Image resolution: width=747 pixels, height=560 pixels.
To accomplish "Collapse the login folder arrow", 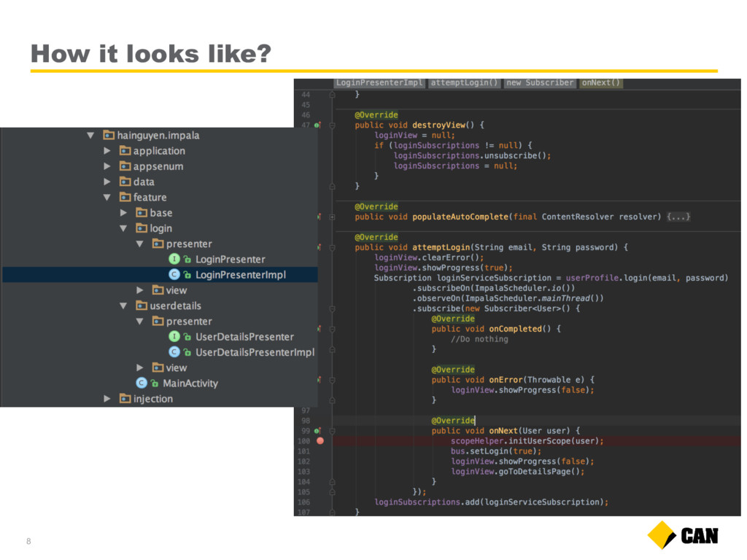I will click(123, 228).
